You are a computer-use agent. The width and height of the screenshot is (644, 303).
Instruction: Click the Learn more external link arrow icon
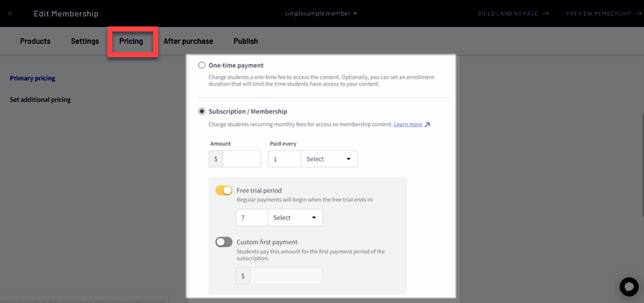pyautogui.click(x=427, y=125)
